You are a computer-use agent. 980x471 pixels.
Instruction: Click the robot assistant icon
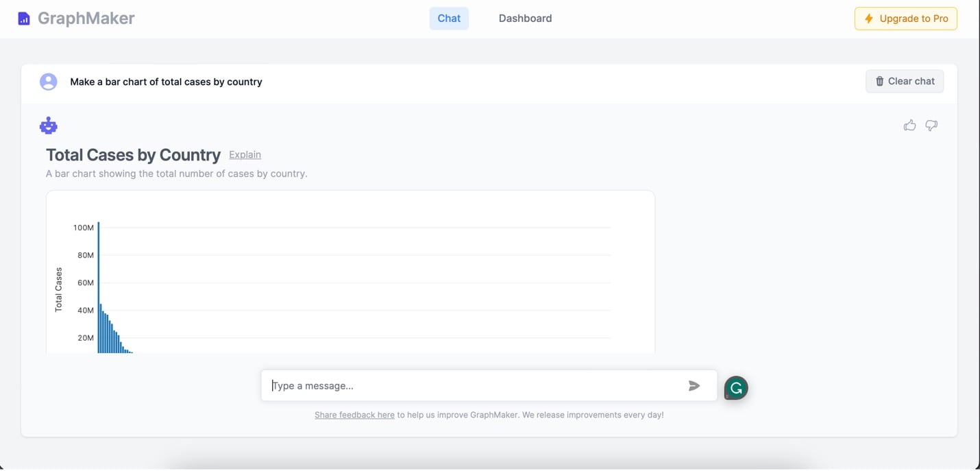(49, 125)
